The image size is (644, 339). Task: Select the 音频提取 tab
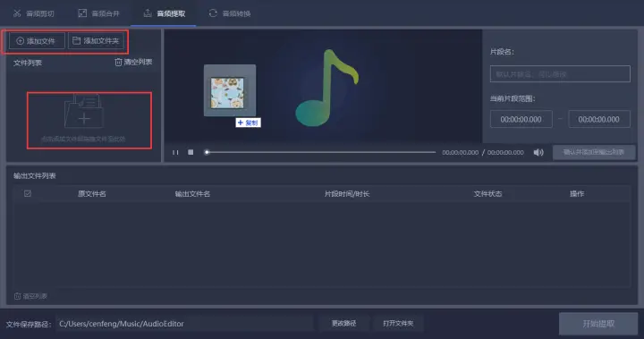164,13
